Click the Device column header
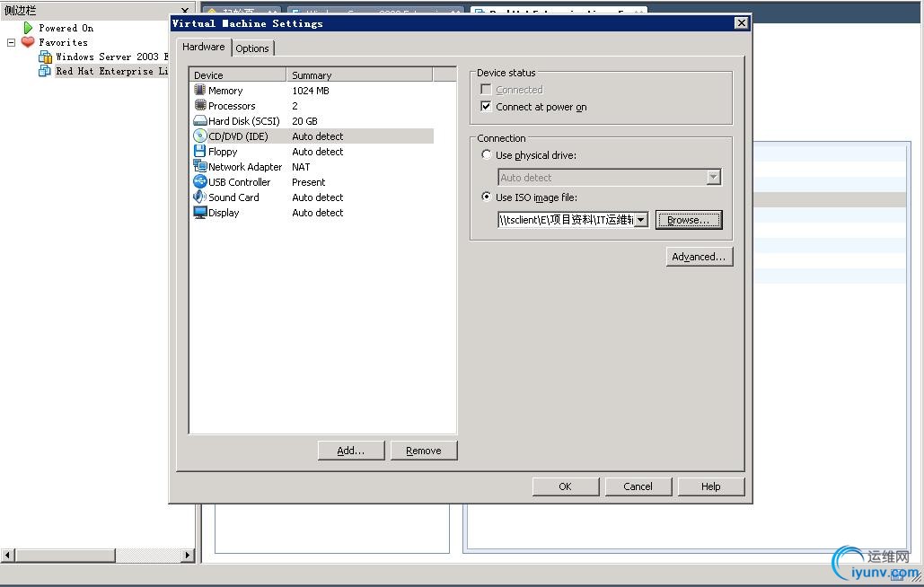This screenshot has width=924, height=587. pos(237,74)
